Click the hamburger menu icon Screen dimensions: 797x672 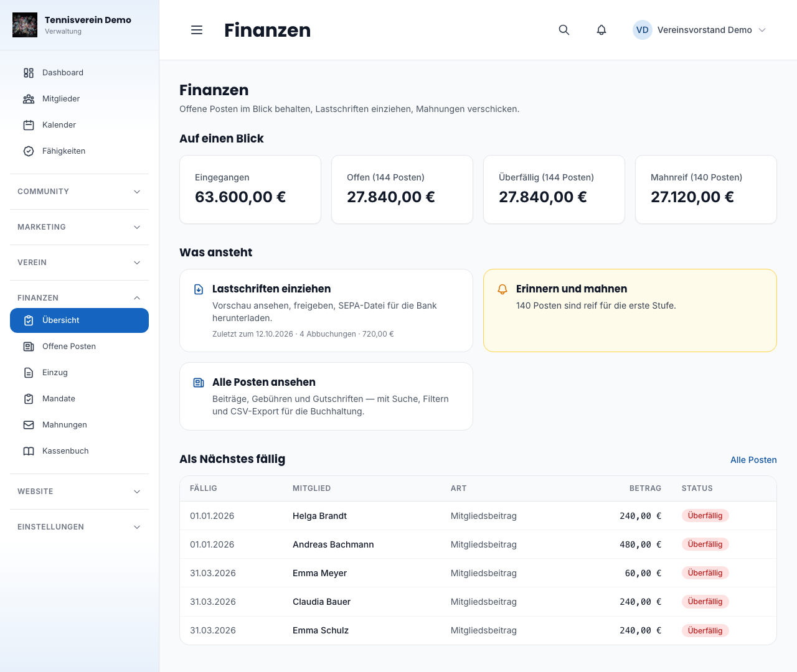(197, 30)
